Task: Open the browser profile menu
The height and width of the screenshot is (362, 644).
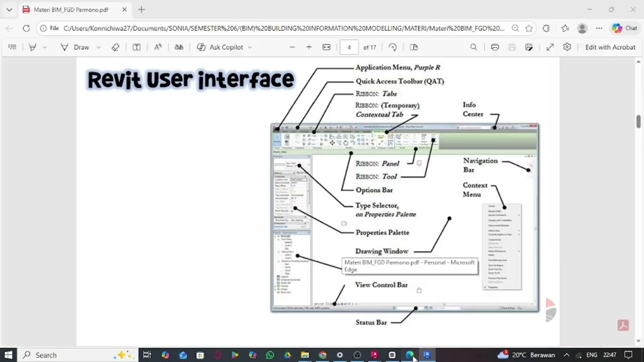Action: [582, 28]
